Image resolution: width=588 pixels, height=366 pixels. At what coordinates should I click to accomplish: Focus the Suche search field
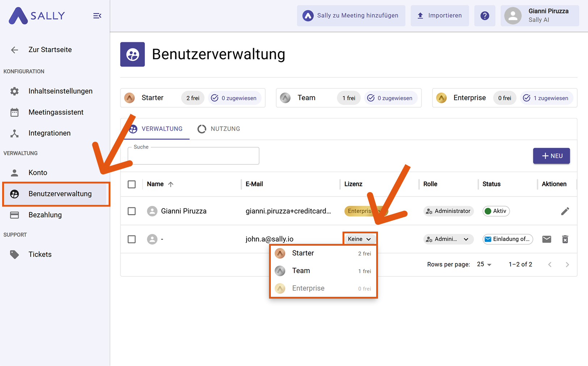pos(193,156)
